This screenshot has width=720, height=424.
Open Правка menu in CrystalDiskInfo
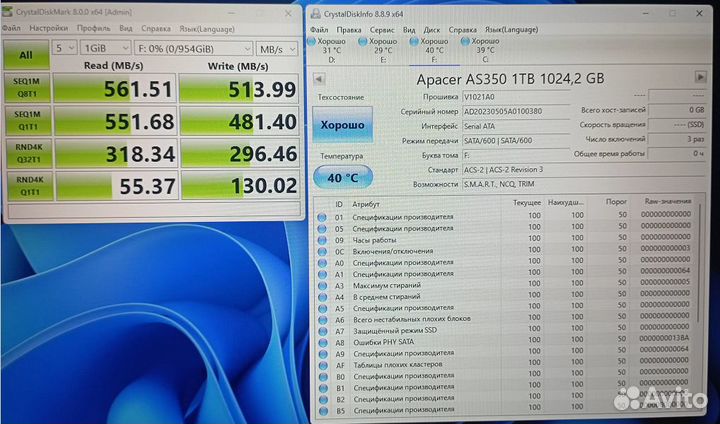tap(349, 30)
